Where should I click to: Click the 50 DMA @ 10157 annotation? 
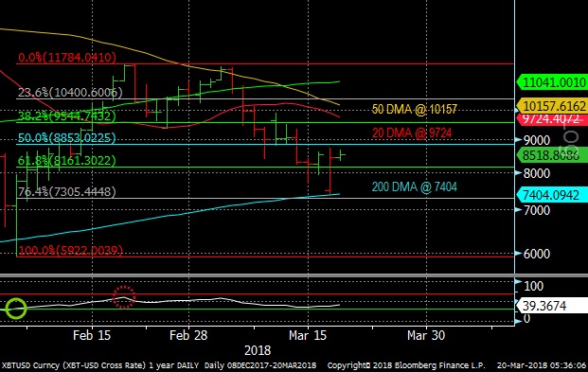[415, 109]
